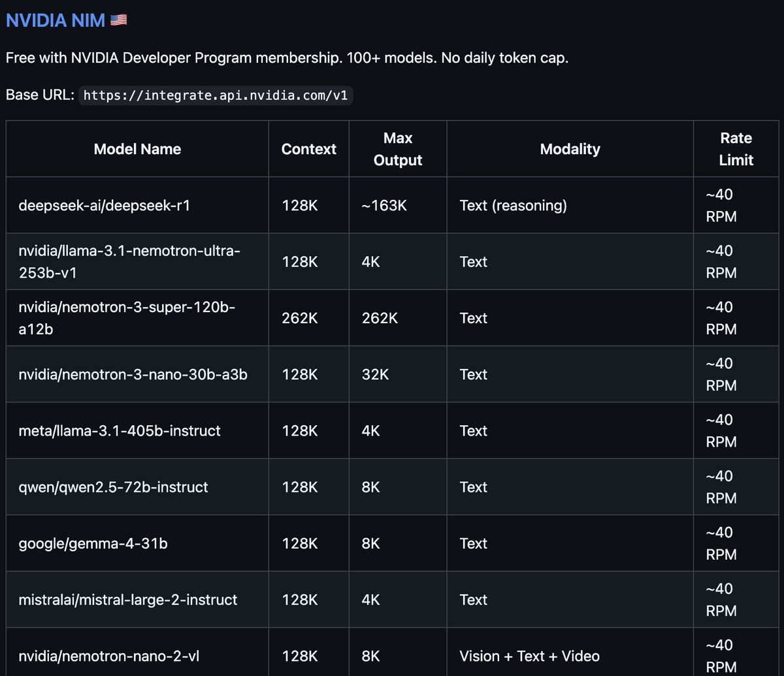Select the mistralai/mistral-large-2-instruct model name

click(128, 600)
